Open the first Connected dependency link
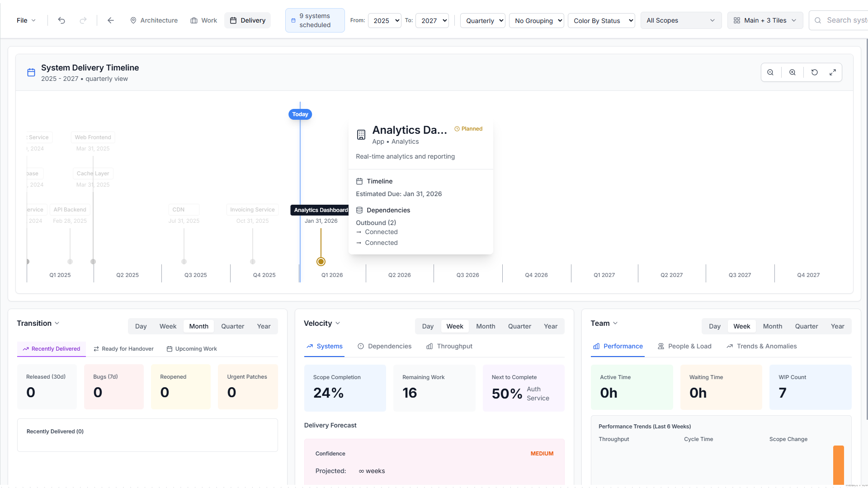This screenshot has width=868, height=488. (381, 232)
